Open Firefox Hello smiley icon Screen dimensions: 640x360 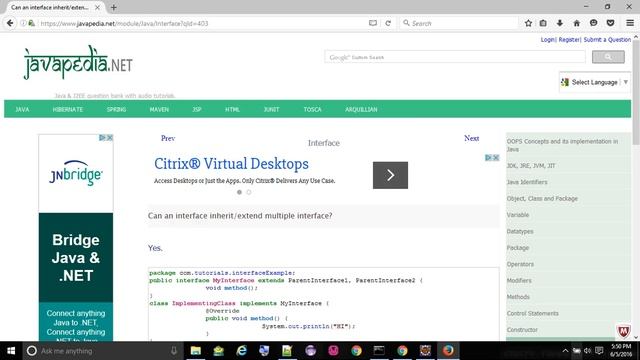593,23
